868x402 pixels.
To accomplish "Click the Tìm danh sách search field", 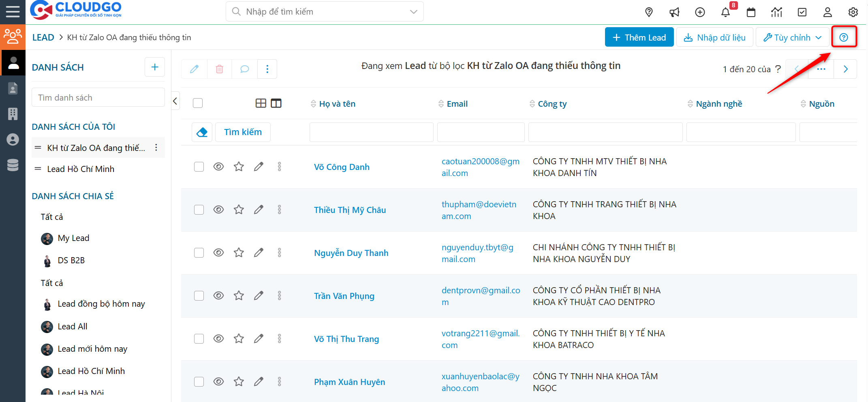I will [x=98, y=98].
